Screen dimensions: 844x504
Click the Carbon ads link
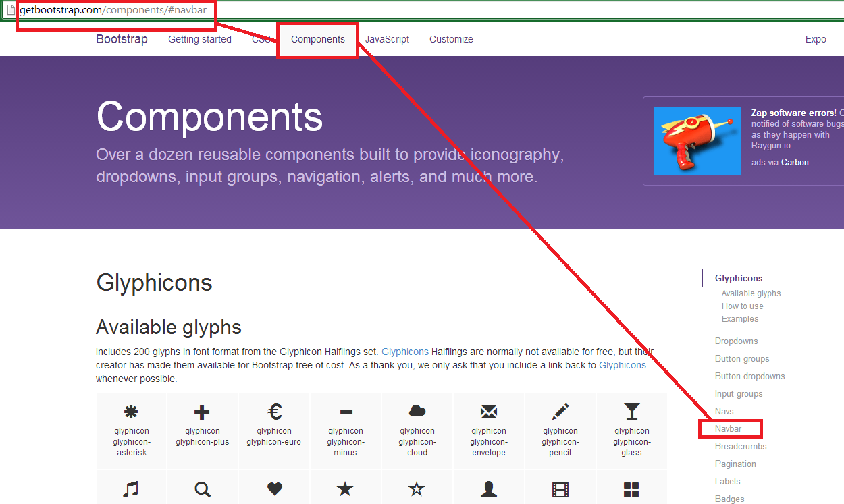(x=795, y=162)
